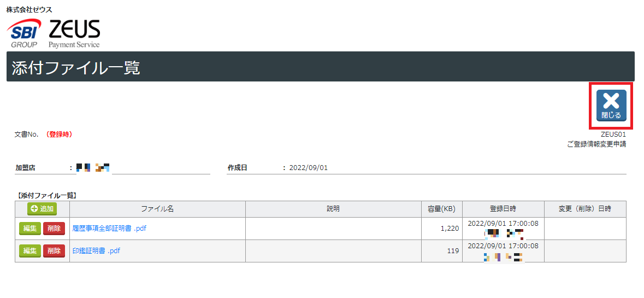
Task: Open the 印鑑証明書 .pdf file link
Action: coord(96,251)
